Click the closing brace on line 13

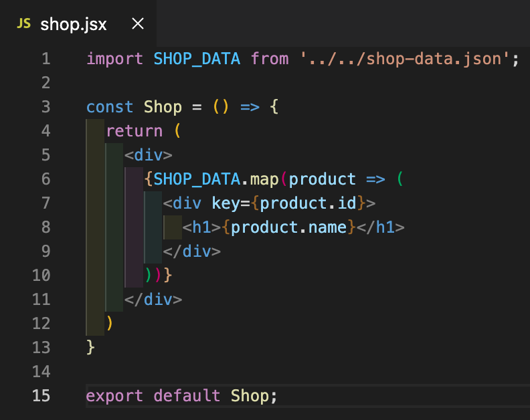click(x=90, y=347)
